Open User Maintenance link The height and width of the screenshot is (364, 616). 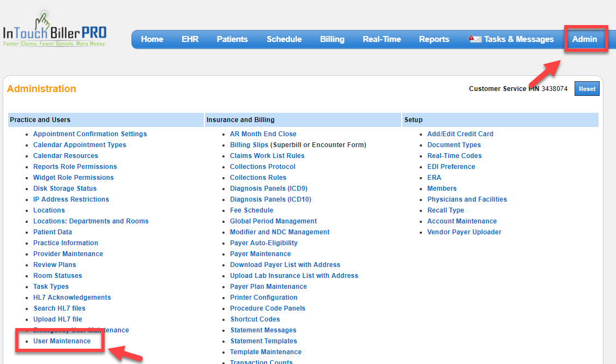[62, 341]
